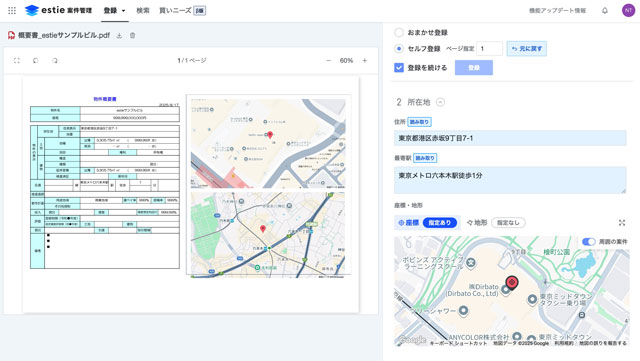Open the apps grid menu icon

point(12,11)
